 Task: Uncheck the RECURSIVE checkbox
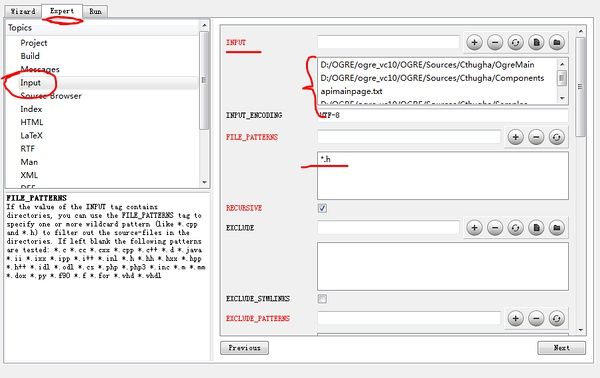[x=322, y=208]
